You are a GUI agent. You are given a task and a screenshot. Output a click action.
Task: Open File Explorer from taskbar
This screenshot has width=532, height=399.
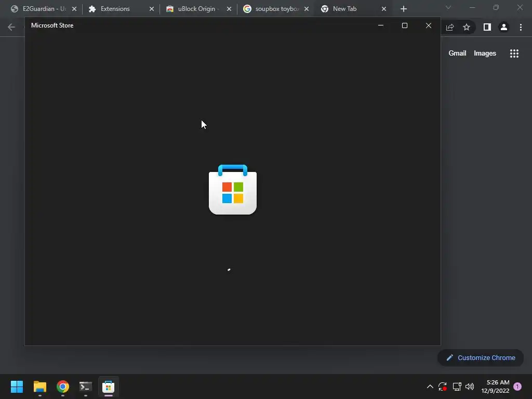tap(39, 387)
